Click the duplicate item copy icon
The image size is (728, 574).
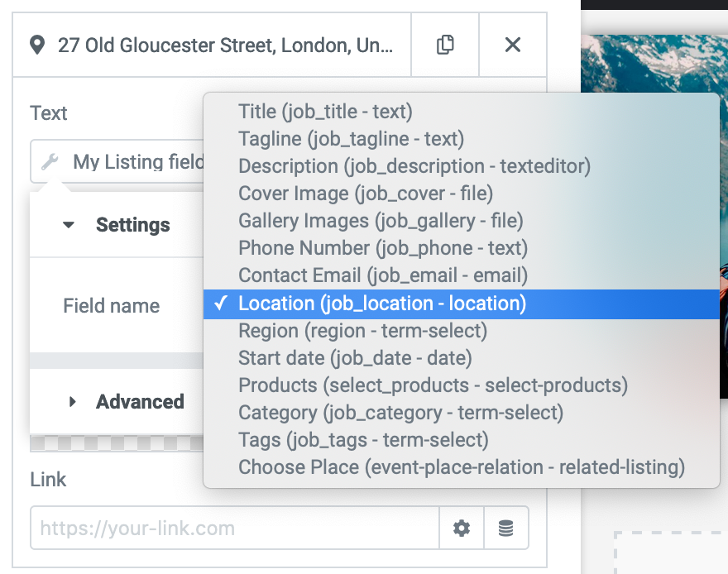[x=445, y=45]
